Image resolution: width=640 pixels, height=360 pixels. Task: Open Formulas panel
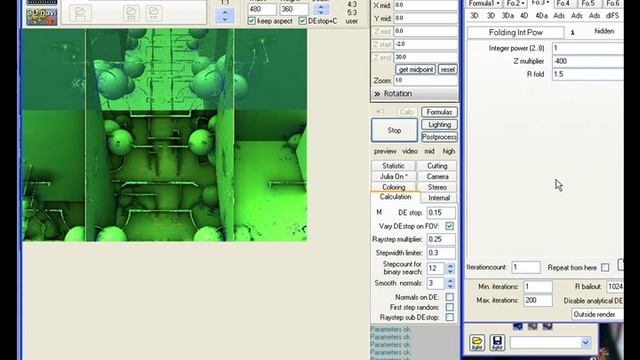coord(439,112)
